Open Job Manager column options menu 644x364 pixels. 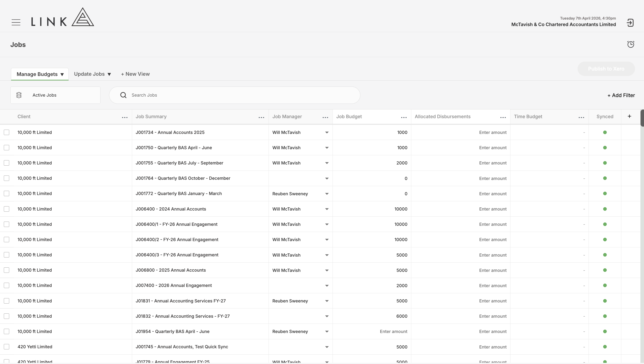(325, 118)
